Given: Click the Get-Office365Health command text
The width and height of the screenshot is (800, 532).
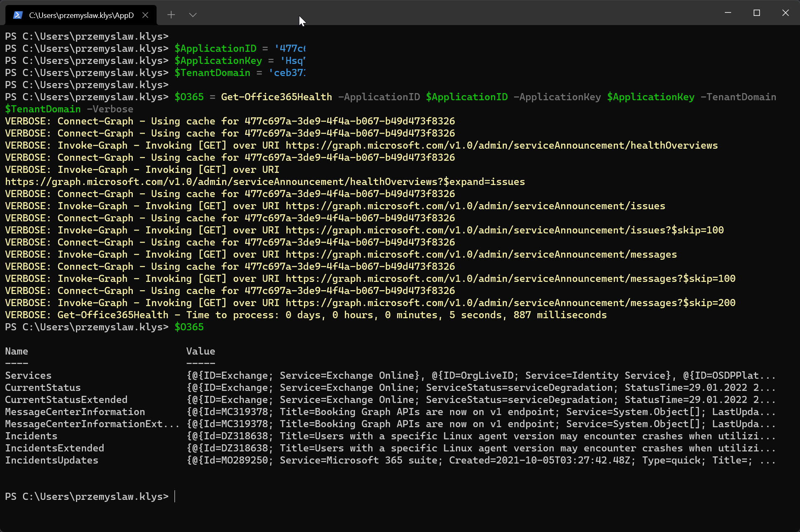Looking at the screenshot, I should 276,96.
